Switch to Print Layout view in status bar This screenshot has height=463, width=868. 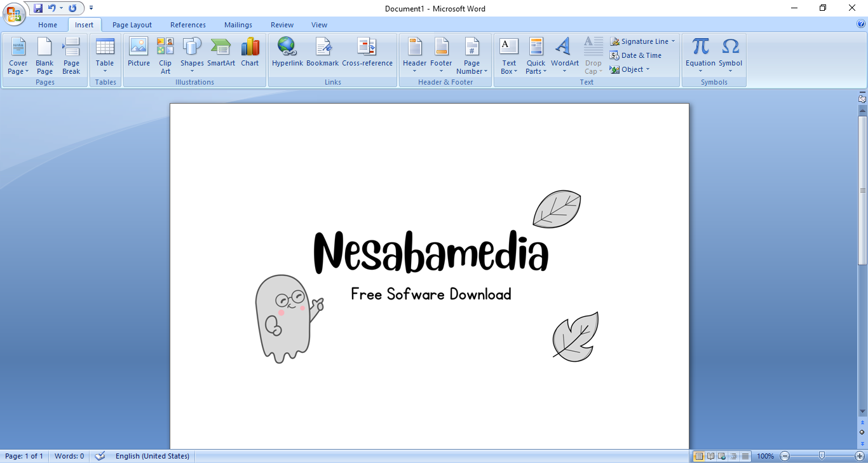click(699, 456)
